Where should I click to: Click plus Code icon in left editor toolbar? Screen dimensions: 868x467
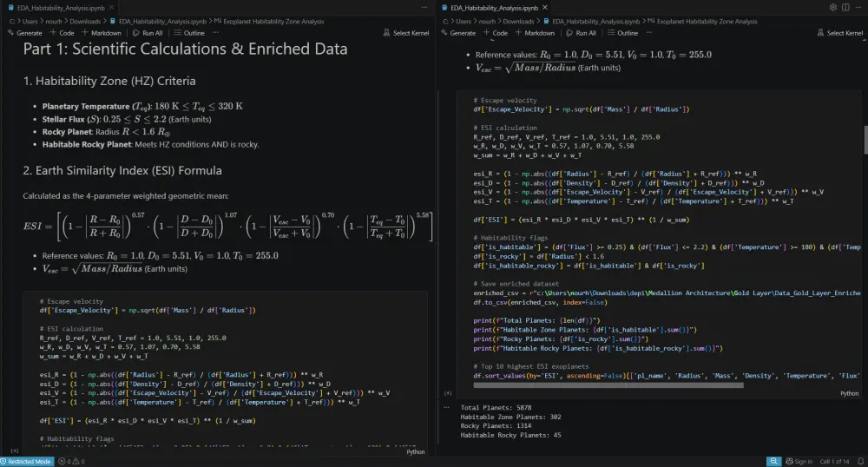coord(54,33)
